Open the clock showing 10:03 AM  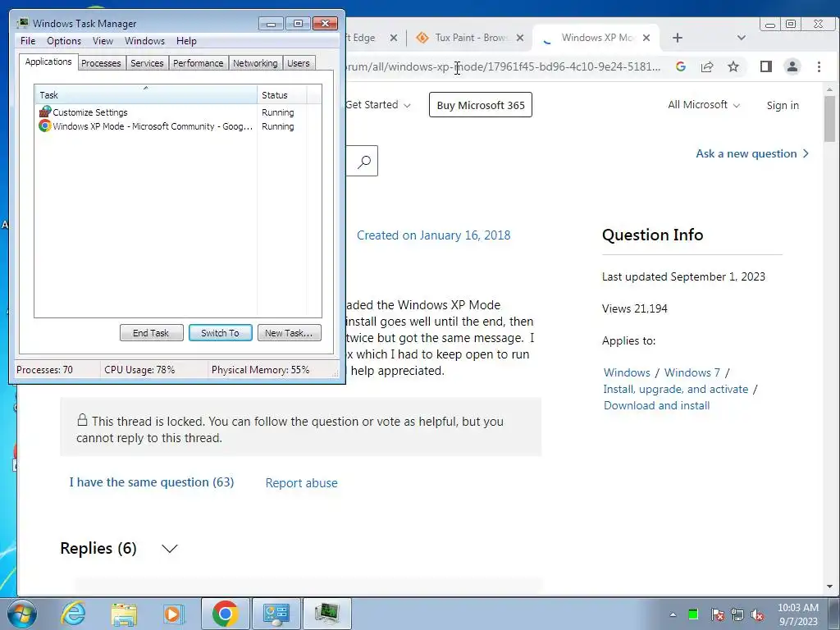(797, 614)
